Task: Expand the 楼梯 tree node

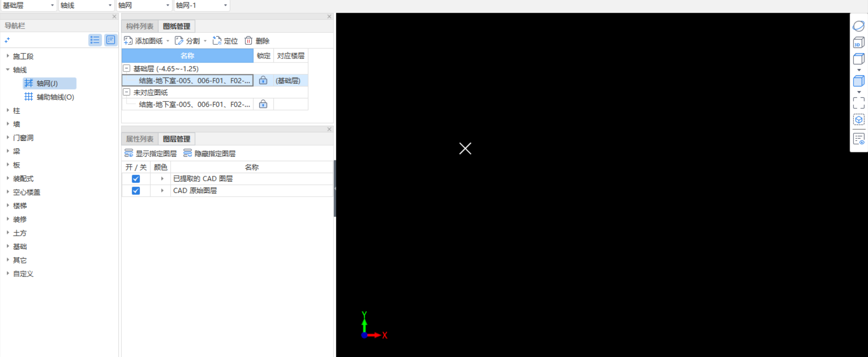Action: pyautogui.click(x=8, y=206)
